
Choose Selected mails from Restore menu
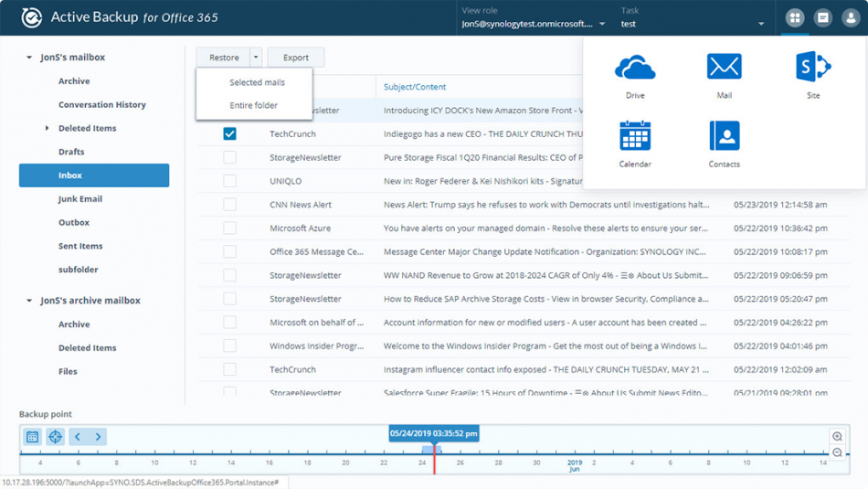[x=257, y=82]
